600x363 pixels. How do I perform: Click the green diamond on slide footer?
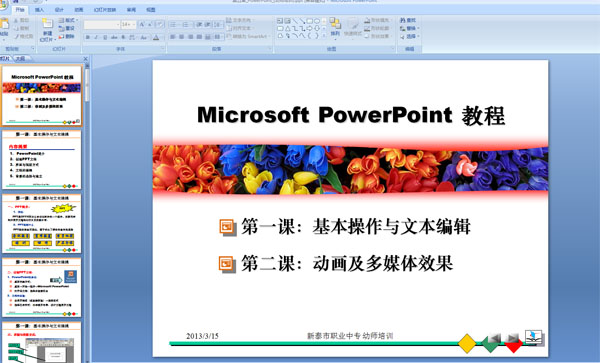click(490, 344)
